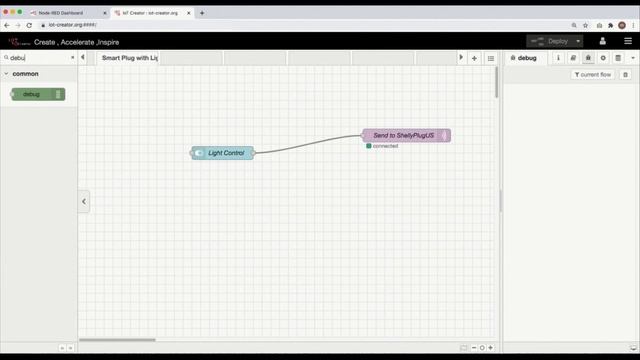Click the horizontal workspace scrollbar
The height and width of the screenshot is (360, 640).
[117, 340]
